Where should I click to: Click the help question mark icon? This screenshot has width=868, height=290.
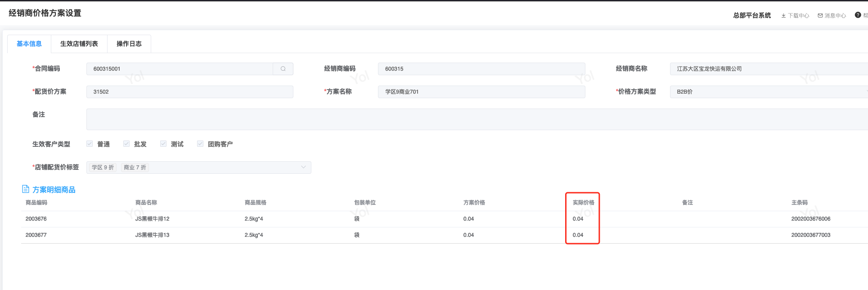coord(858,15)
